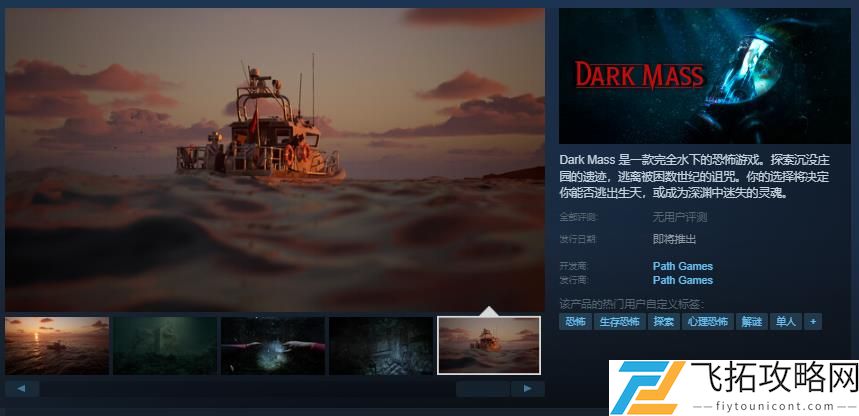
Task: Select the 生存恐怖 tag
Action: 620,322
